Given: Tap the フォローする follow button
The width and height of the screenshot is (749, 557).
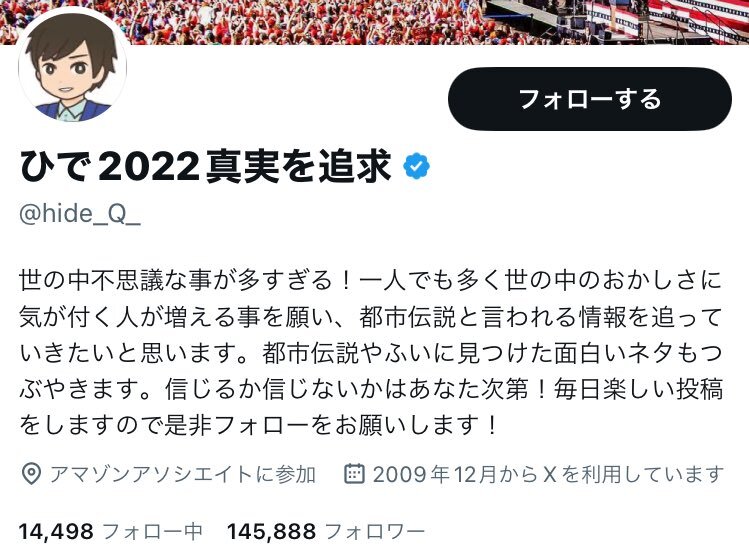Looking at the screenshot, I should pos(589,99).
